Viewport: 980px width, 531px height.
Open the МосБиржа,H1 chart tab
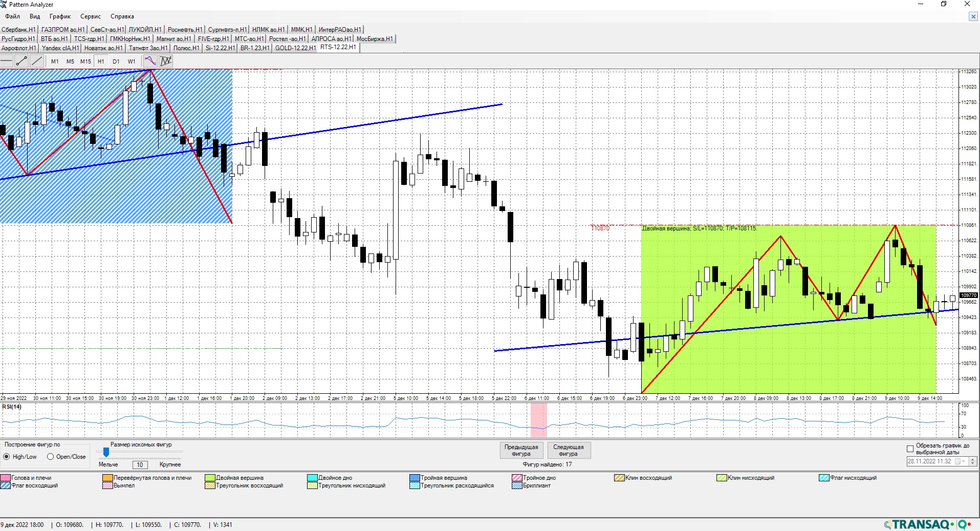click(375, 39)
